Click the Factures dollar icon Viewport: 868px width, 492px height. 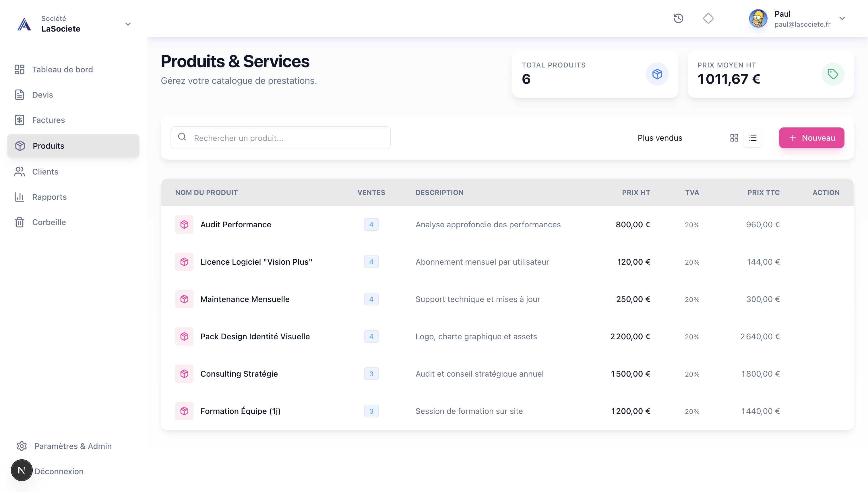coord(19,120)
